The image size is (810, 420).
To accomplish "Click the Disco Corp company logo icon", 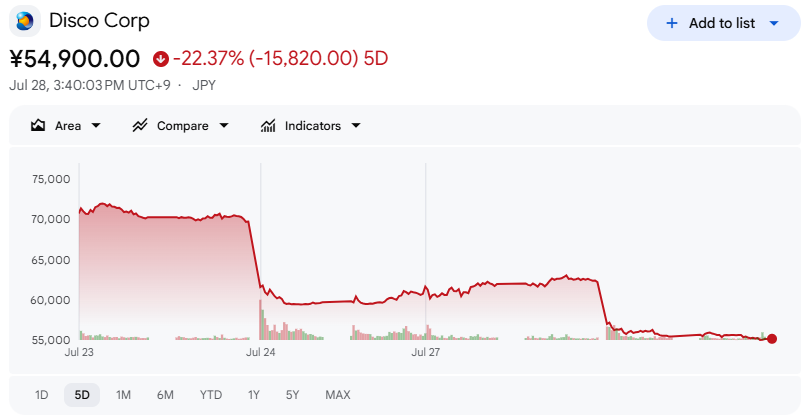I will coord(25,21).
